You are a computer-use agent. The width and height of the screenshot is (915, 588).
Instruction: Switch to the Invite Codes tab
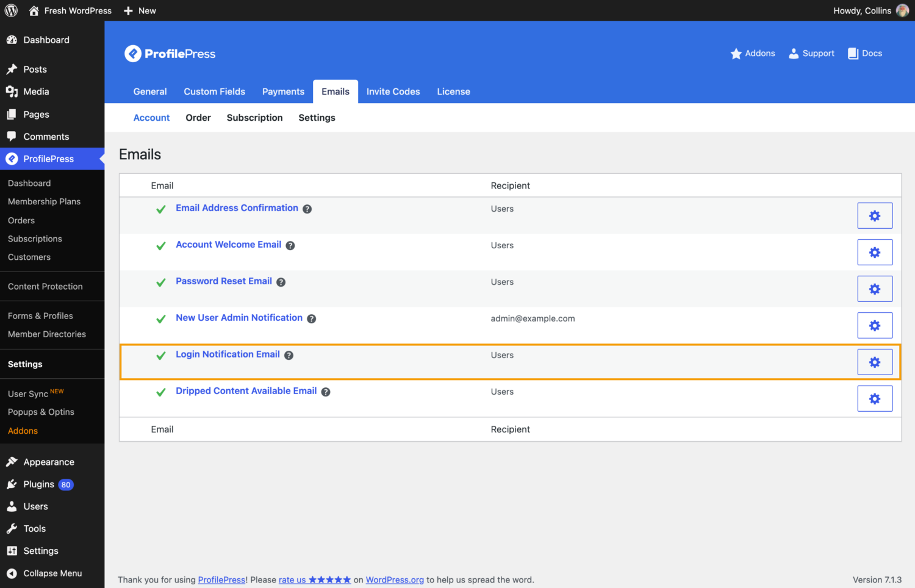click(393, 91)
